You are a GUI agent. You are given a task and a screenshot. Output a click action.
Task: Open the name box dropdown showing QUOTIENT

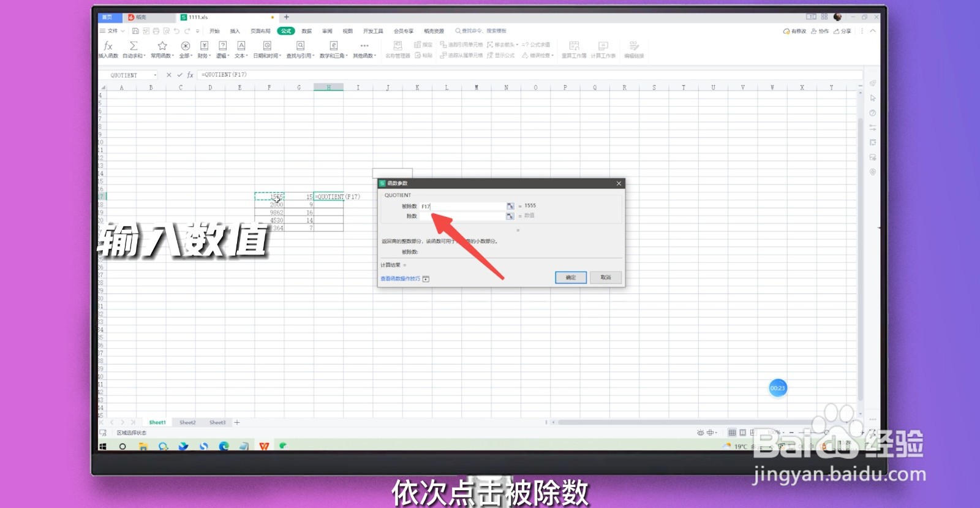pos(155,75)
